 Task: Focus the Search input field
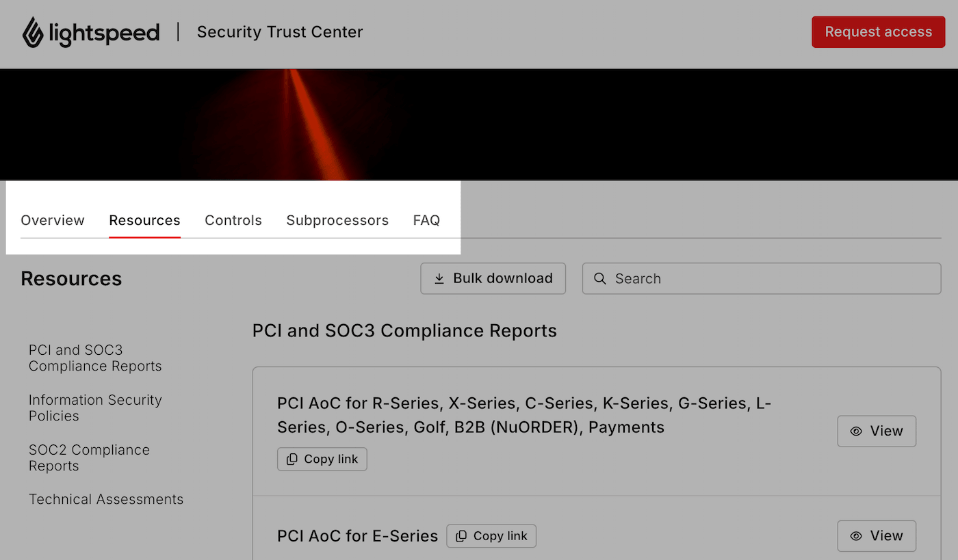[762, 278]
